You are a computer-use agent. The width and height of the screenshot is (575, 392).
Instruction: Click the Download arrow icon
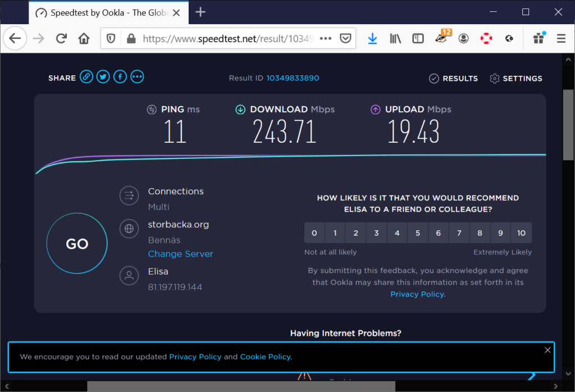pyautogui.click(x=240, y=110)
